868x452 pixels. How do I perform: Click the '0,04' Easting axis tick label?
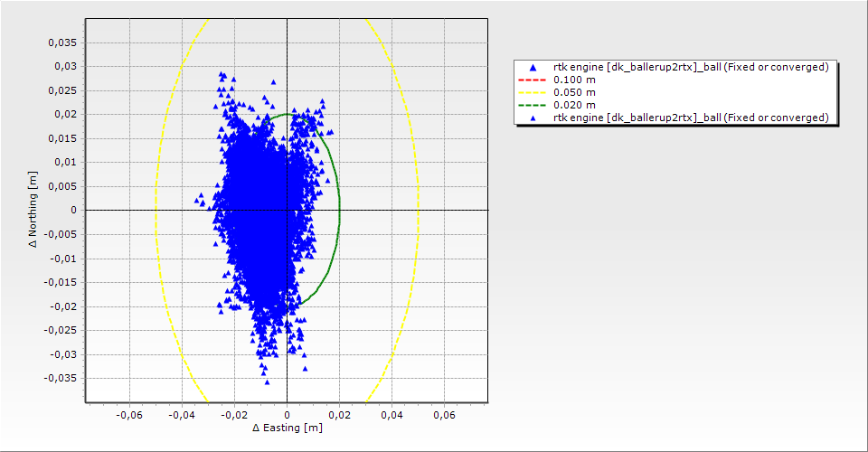[392, 415]
